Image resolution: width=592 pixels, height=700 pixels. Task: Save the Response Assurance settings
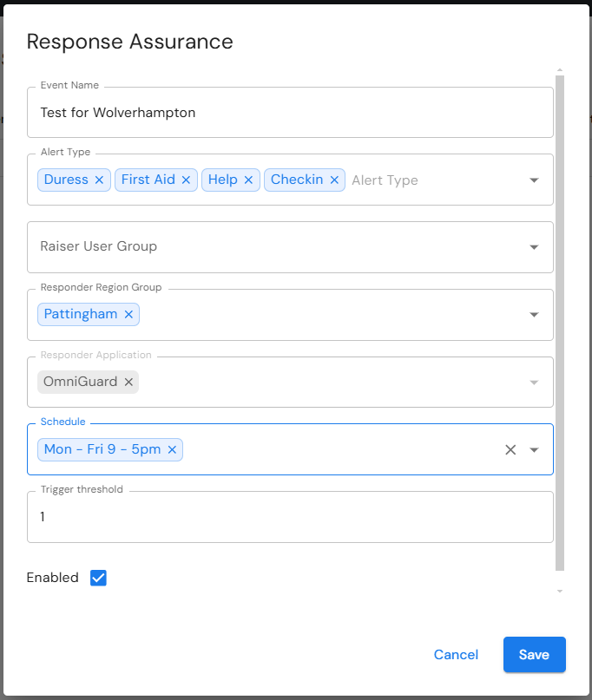coord(535,655)
